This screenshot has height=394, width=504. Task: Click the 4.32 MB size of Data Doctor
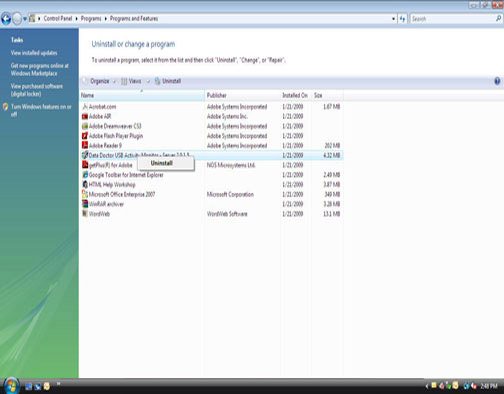pos(331,155)
